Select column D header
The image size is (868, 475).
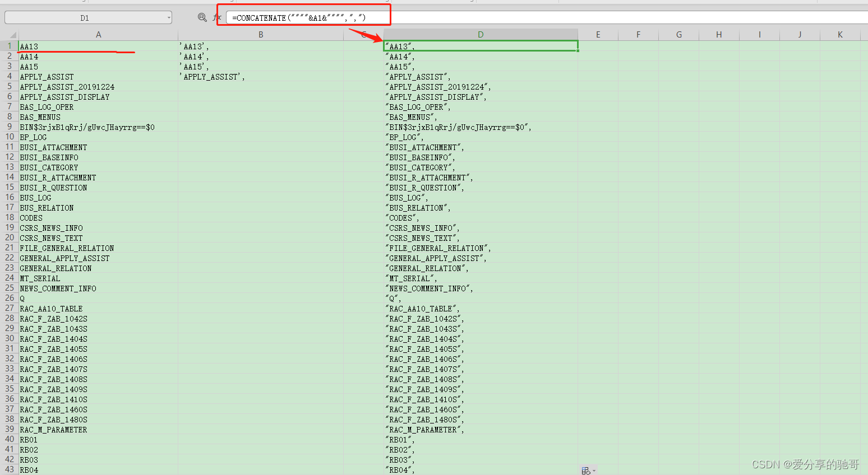pyautogui.click(x=481, y=35)
